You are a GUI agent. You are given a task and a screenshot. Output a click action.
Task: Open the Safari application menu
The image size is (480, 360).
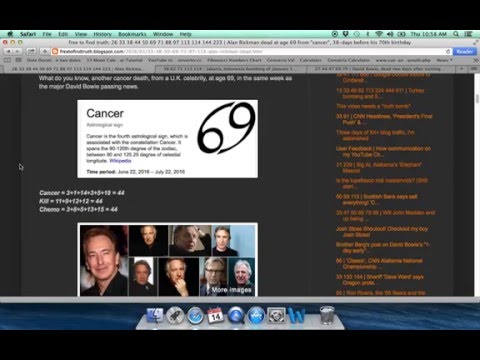click(x=28, y=34)
